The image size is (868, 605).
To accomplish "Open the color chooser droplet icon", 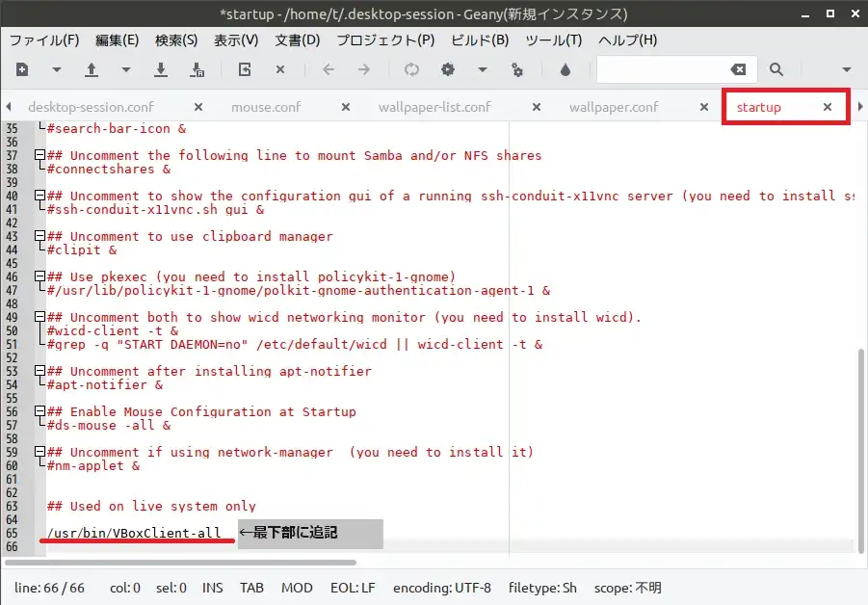I will [566, 69].
